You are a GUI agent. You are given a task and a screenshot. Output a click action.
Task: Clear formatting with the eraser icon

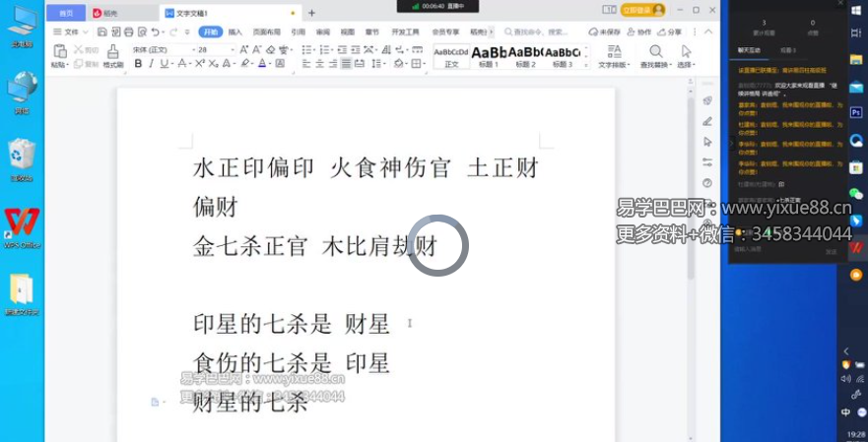click(271, 50)
